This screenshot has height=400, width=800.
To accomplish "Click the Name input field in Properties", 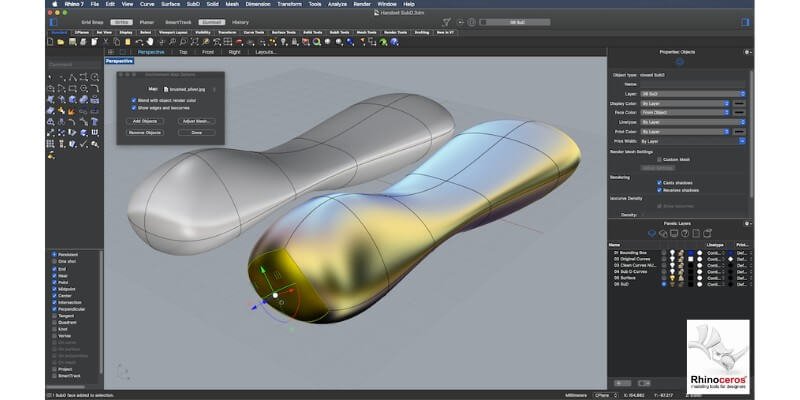I will 693,84.
